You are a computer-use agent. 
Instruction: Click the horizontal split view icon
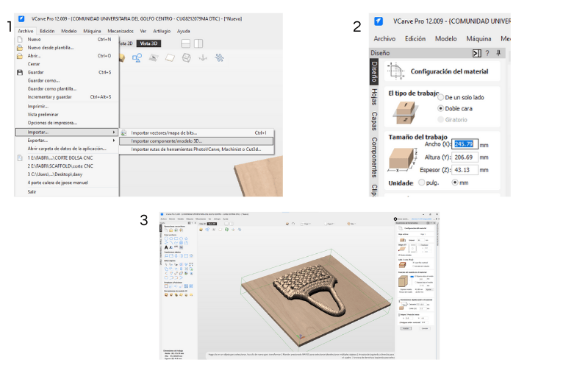(187, 43)
